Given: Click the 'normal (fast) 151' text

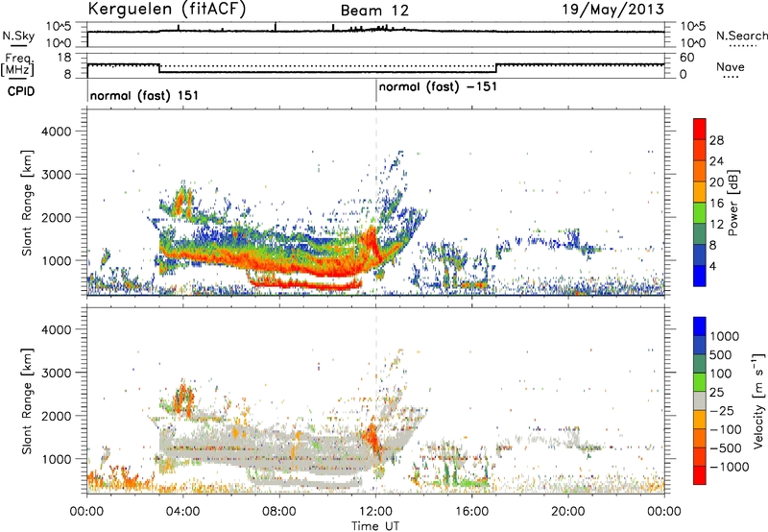Looking at the screenshot, I should [x=145, y=95].
